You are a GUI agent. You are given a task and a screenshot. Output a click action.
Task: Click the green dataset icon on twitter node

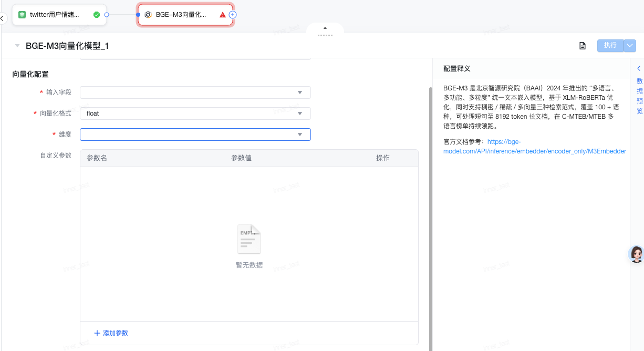(x=22, y=15)
